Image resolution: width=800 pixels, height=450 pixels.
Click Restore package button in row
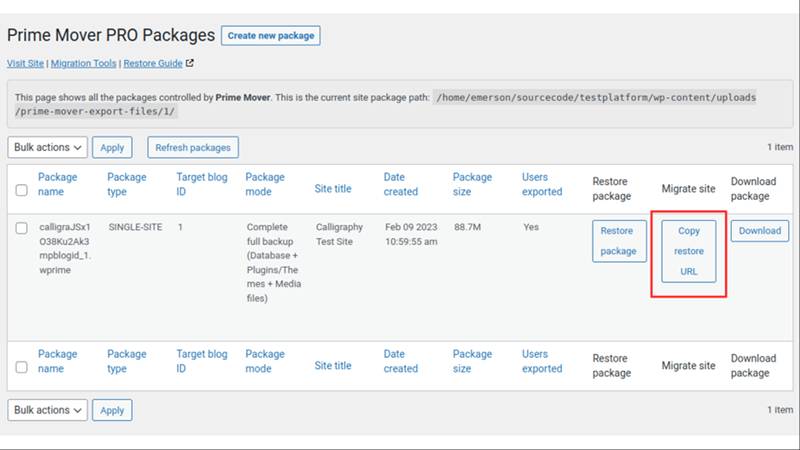tap(619, 241)
